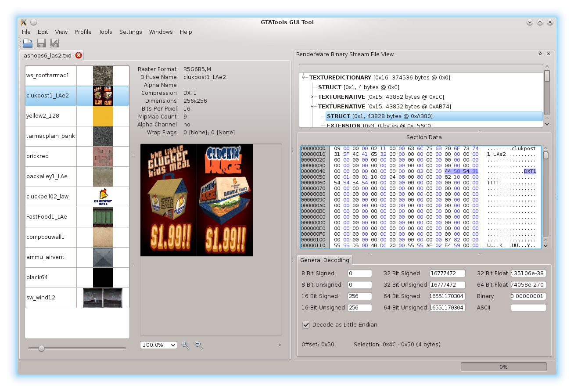Select the ammu_airvent texture row
574x392 pixels.
pyautogui.click(x=77, y=258)
